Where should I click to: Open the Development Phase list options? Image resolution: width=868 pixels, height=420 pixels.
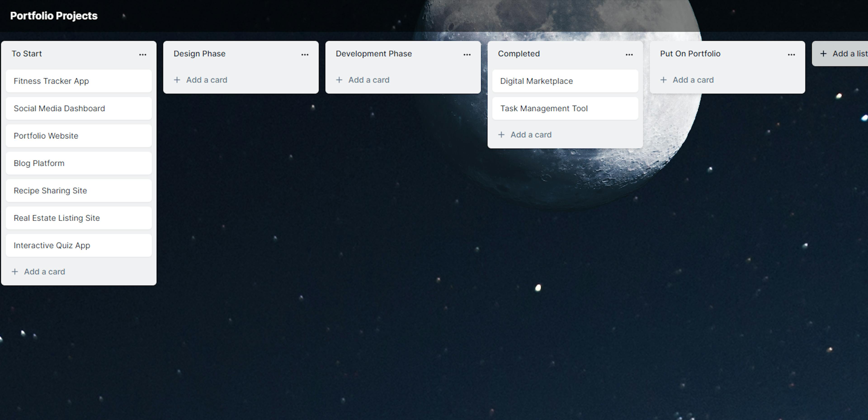467,54
